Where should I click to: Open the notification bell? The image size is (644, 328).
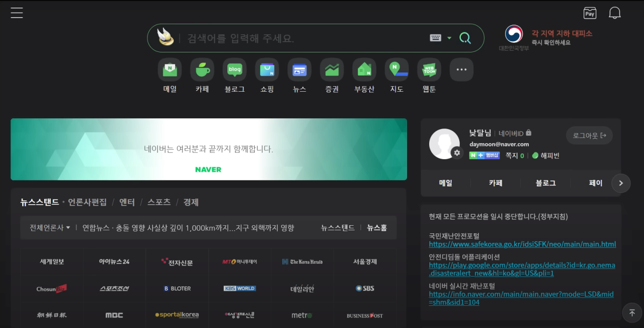(x=614, y=13)
